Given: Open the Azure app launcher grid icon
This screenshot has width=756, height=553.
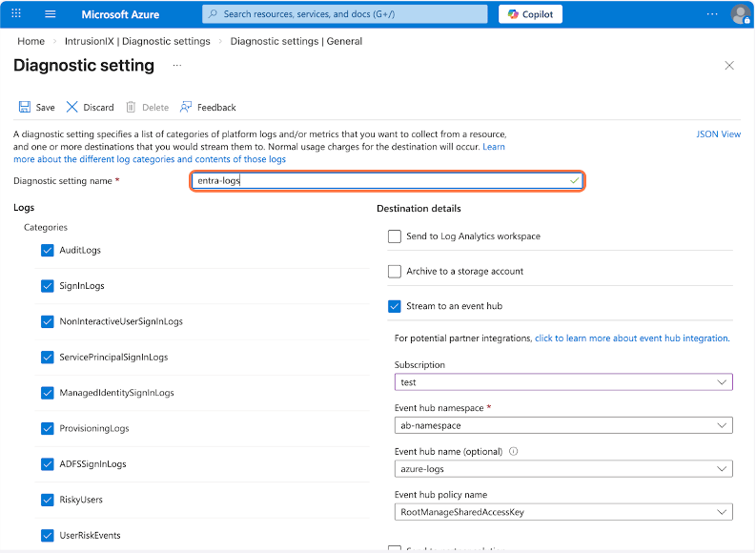Looking at the screenshot, I should click(16, 14).
